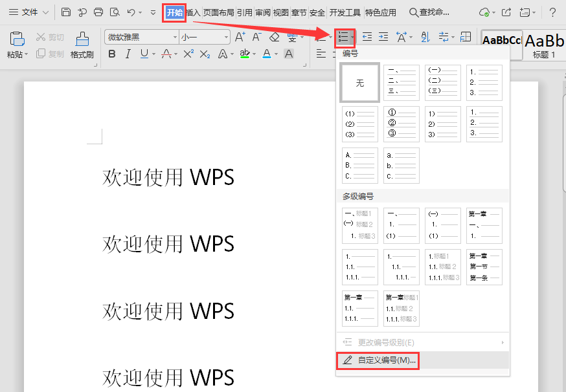Screen dimensions: 566x392
Task: Click the show/hide table borders icon
Action: point(466,37)
